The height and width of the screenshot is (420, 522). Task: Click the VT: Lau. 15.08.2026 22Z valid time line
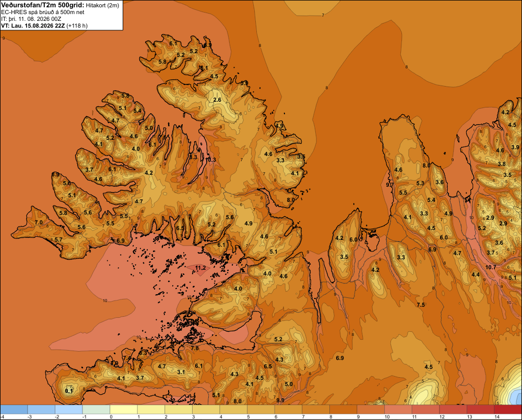point(44,26)
